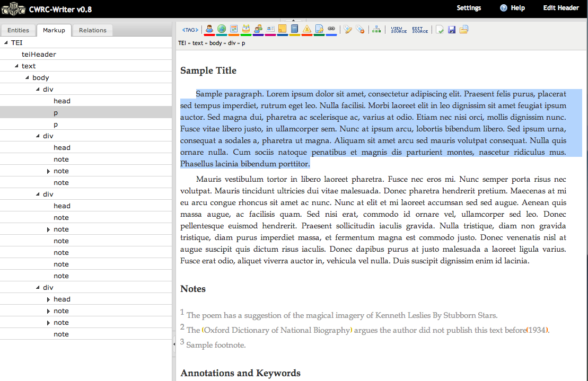Screen dimensions: 588x381
Task: Tag an Organization with the two-people icon
Action: coord(258,29)
